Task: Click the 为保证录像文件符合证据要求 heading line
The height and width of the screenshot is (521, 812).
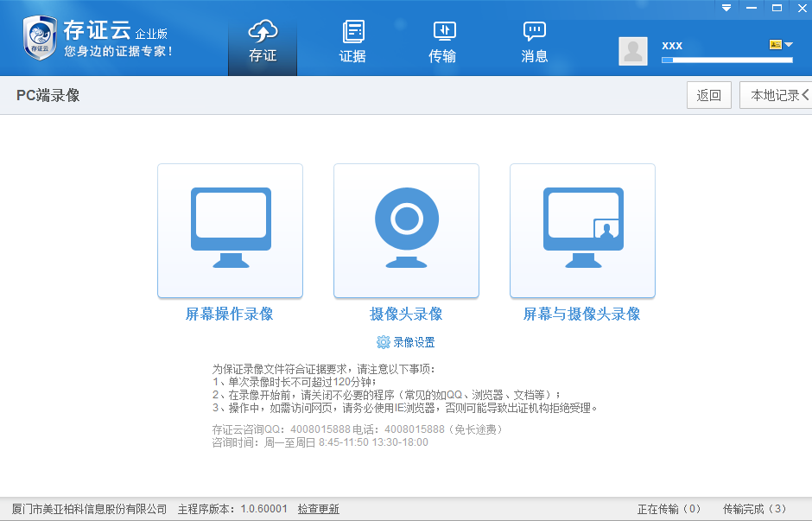Action: coord(324,369)
